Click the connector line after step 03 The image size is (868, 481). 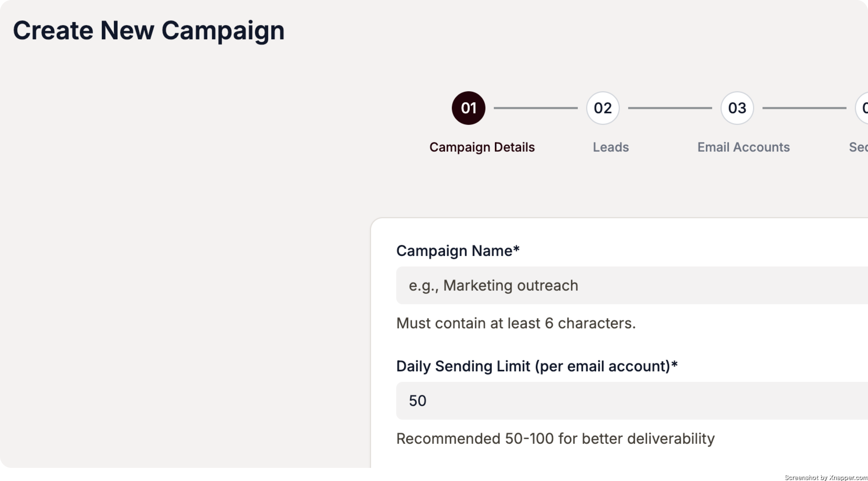tap(804, 108)
